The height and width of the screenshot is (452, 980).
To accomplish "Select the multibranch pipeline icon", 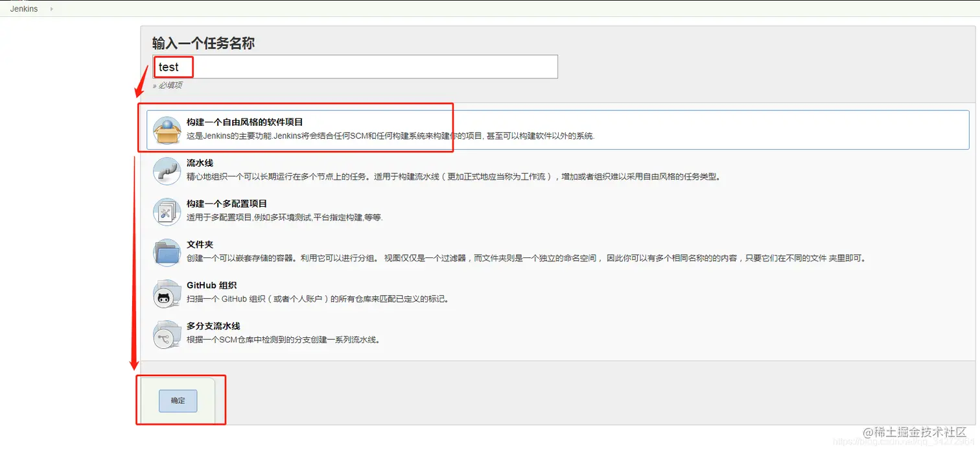I will pos(167,334).
